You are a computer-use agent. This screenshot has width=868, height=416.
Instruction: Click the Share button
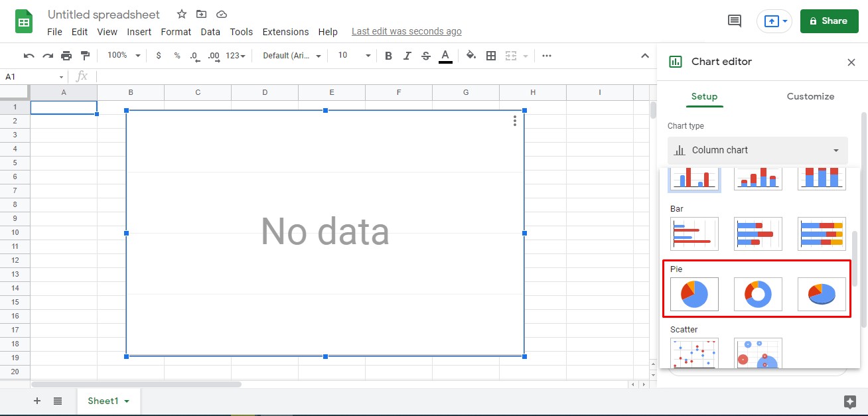[x=829, y=21]
